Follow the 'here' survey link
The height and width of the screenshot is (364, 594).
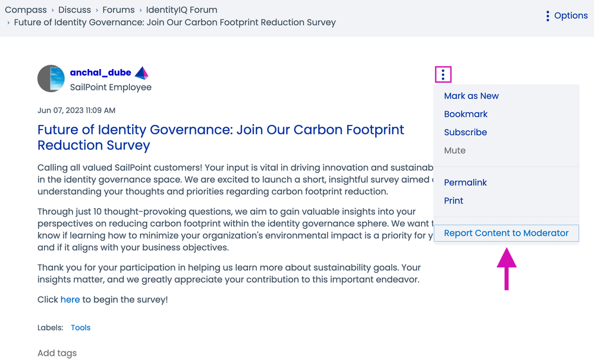[x=70, y=299]
